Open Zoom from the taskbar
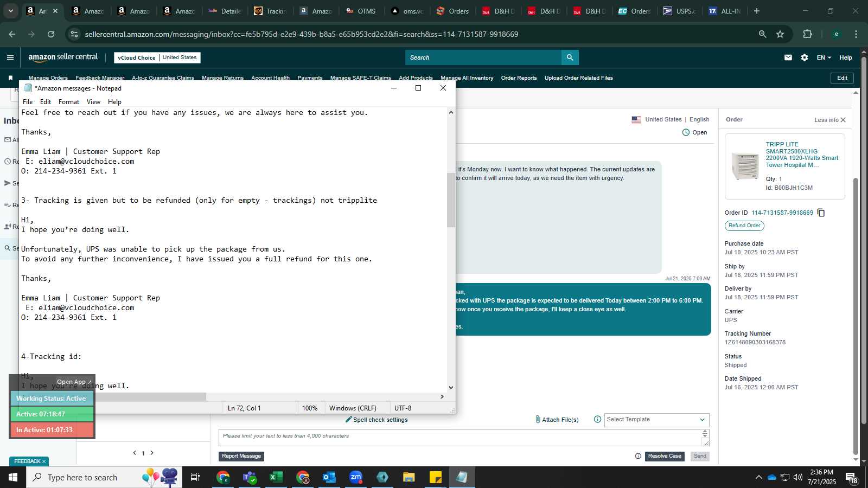Image resolution: width=868 pixels, height=488 pixels. click(356, 477)
